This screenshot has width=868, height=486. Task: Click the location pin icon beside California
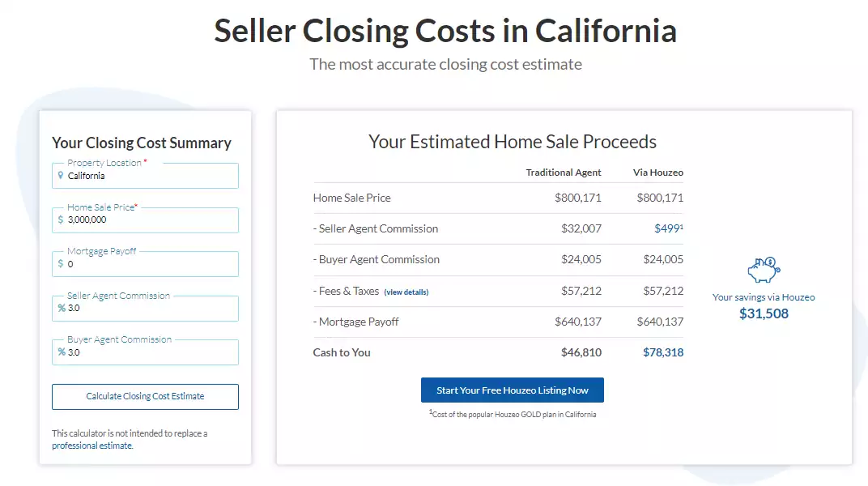[x=61, y=176]
